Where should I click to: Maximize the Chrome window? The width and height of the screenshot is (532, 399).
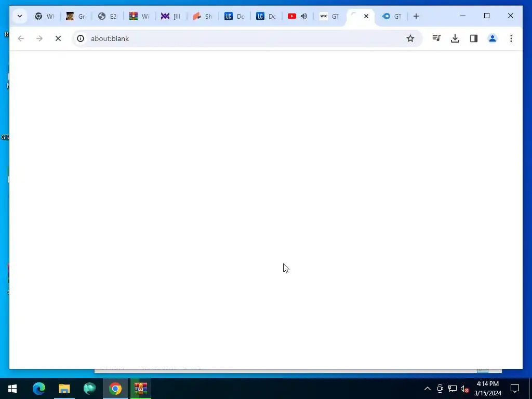[486, 16]
